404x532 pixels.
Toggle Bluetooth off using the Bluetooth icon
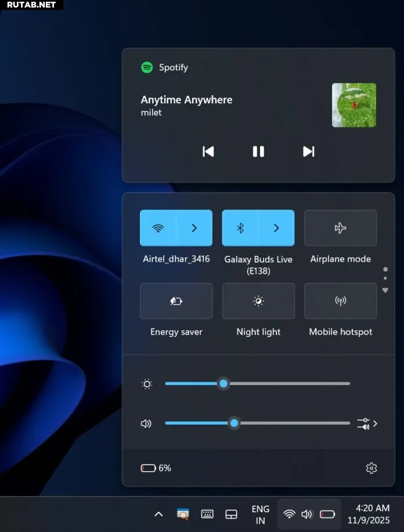pyautogui.click(x=240, y=228)
